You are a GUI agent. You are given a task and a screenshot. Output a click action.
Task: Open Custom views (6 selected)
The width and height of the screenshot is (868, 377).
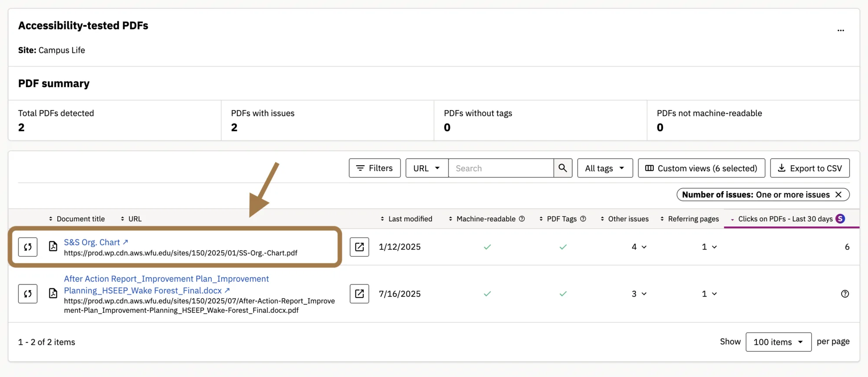coord(701,168)
